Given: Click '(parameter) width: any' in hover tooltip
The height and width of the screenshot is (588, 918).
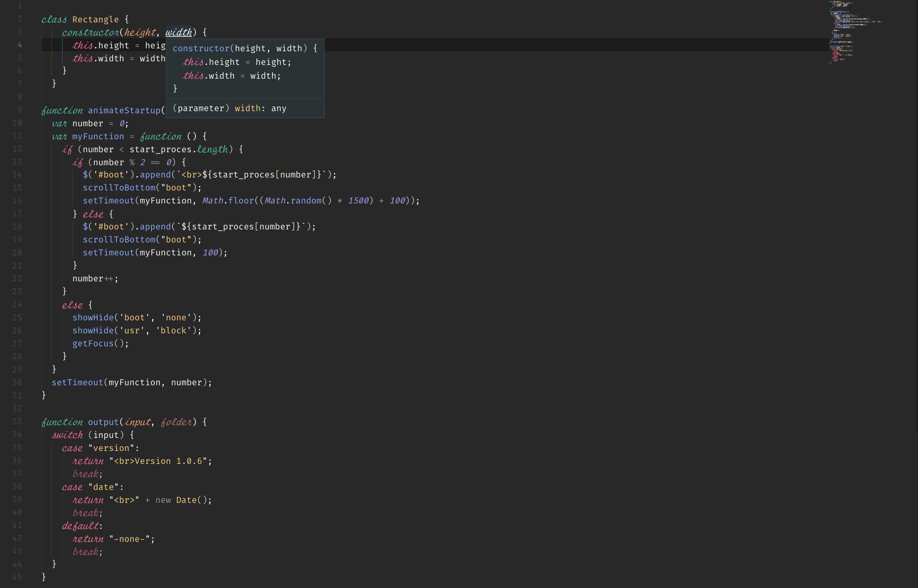Looking at the screenshot, I should tap(229, 109).
